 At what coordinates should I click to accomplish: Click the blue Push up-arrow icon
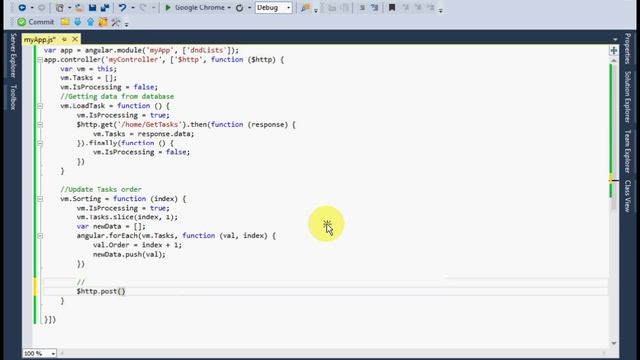coord(90,22)
